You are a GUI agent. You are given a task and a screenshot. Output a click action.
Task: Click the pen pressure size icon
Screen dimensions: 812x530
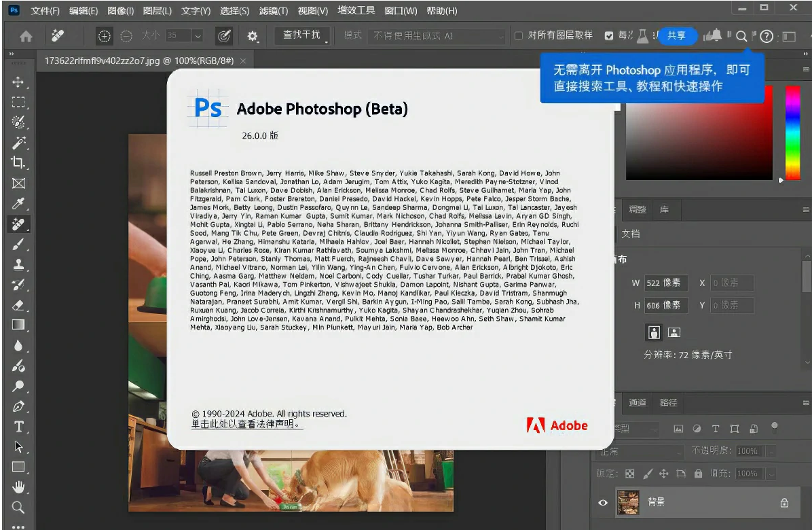(224, 36)
